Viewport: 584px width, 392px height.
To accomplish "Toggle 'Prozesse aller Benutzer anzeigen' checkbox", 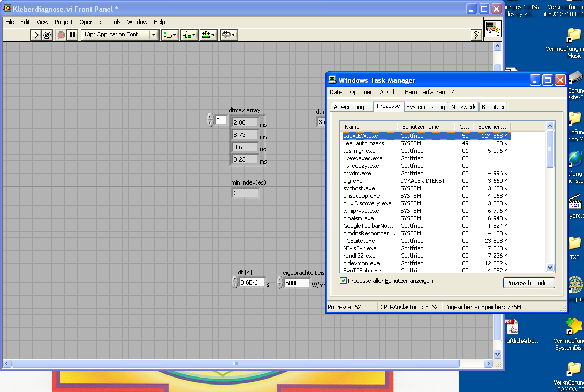I will point(343,281).
